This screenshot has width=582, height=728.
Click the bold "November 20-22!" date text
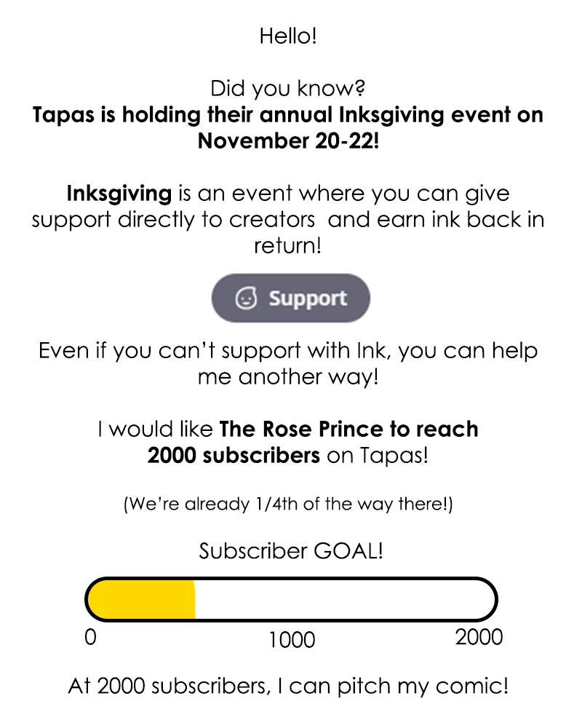(x=288, y=141)
